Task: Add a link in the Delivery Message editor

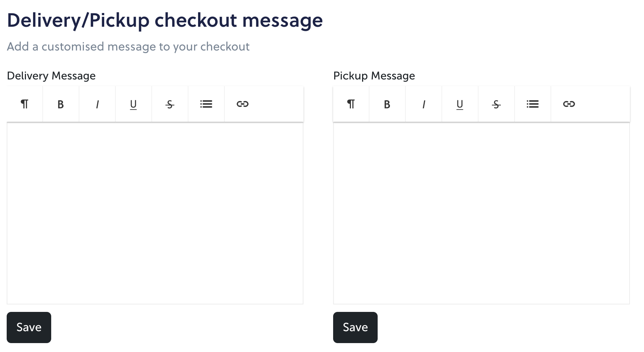Action: coord(243,104)
